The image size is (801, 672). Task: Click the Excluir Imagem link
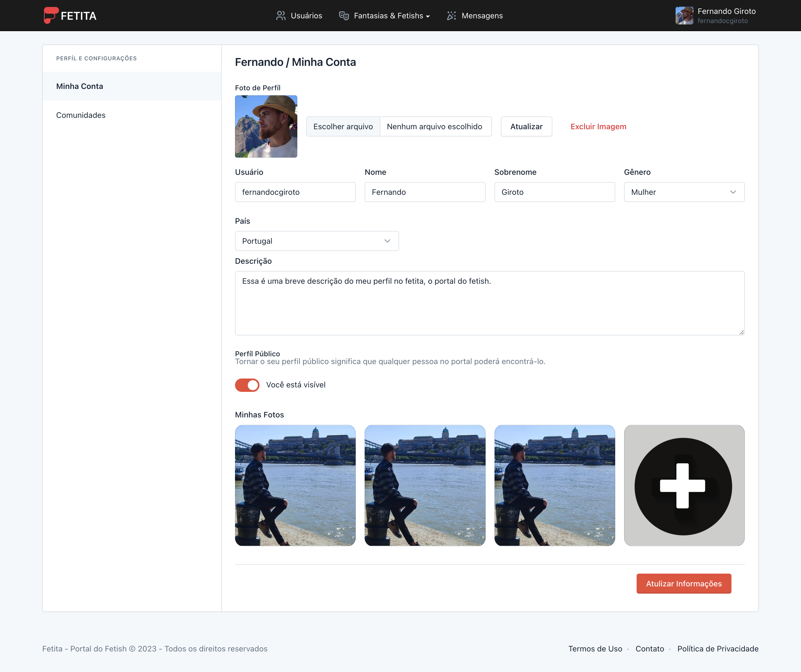coord(598,126)
